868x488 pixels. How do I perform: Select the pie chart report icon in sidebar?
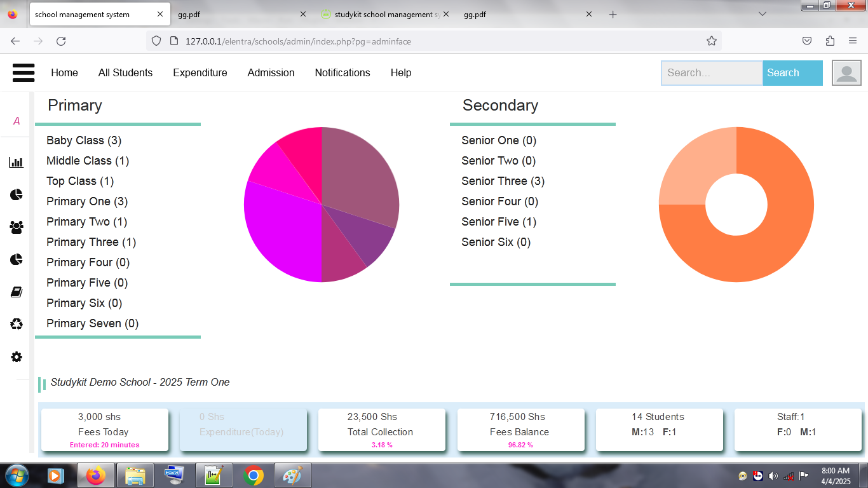click(x=16, y=194)
